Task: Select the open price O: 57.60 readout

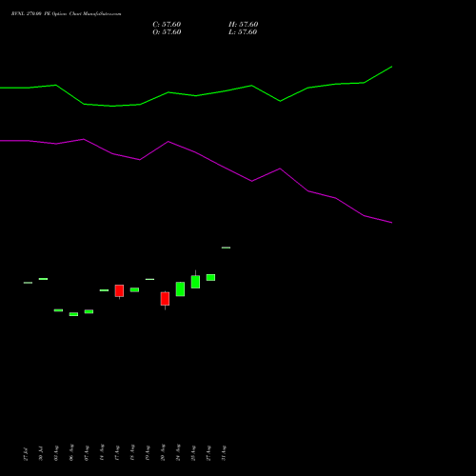Action: pyautogui.click(x=167, y=32)
